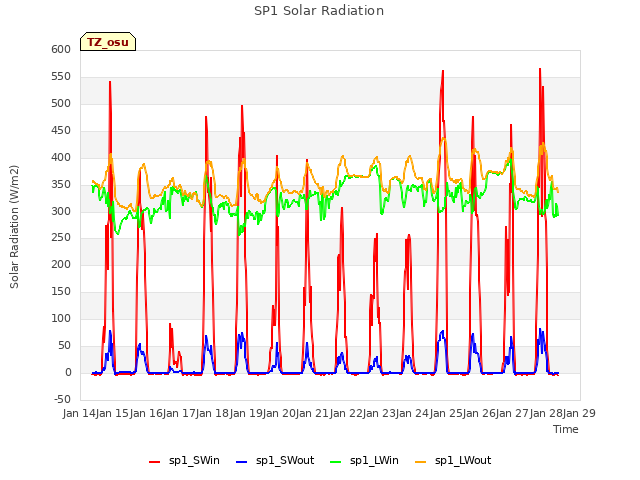Click the 600 y-axis tick label

tap(61, 50)
